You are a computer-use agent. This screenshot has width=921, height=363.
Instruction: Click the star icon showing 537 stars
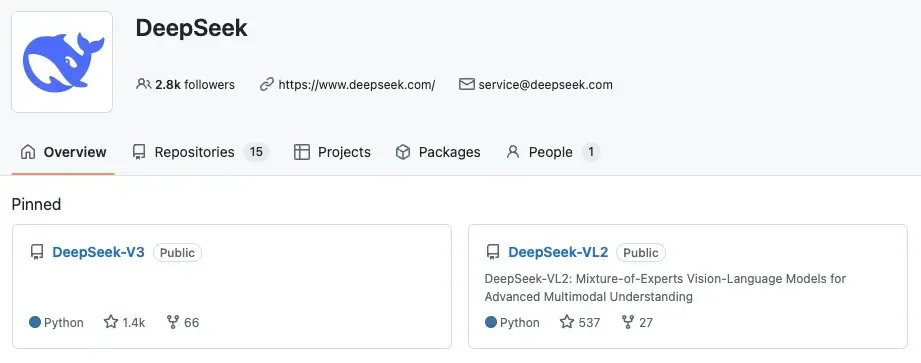[x=567, y=322]
